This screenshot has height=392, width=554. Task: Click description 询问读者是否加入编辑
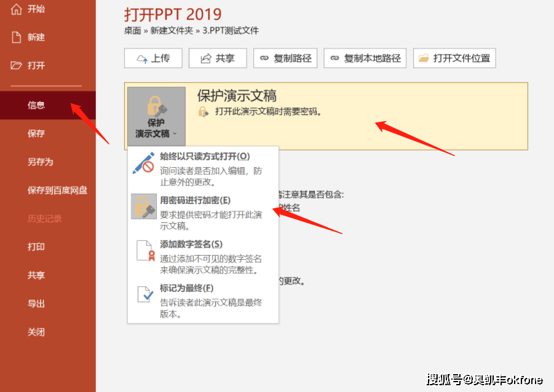point(210,176)
